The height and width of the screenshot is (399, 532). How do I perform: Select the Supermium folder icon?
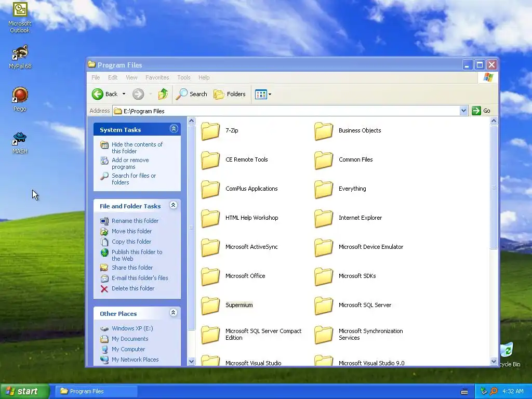pyautogui.click(x=210, y=305)
